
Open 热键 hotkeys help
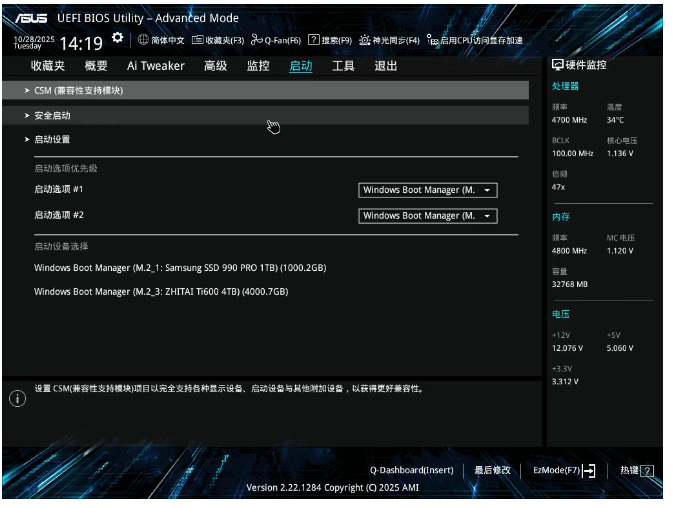click(636, 470)
